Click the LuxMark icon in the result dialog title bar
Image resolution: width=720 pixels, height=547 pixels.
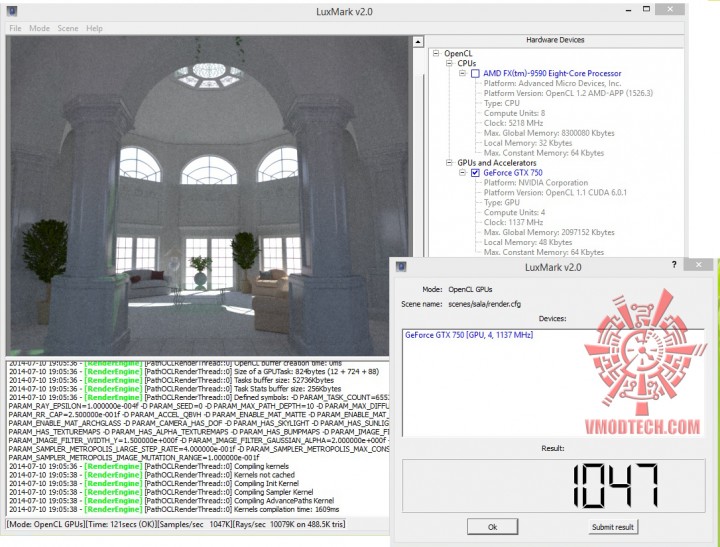[x=401, y=267]
